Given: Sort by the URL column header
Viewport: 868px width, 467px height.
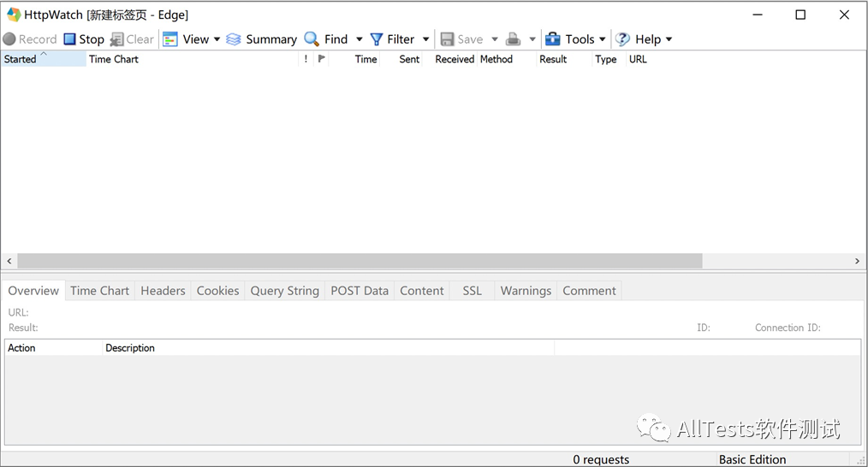Looking at the screenshot, I should coord(638,59).
